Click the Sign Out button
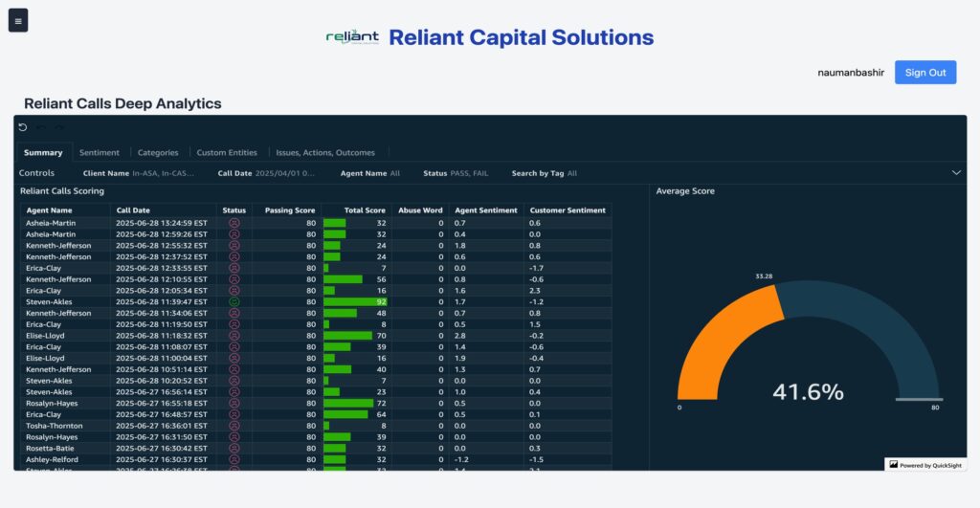This screenshot has height=508, width=980. click(x=925, y=73)
